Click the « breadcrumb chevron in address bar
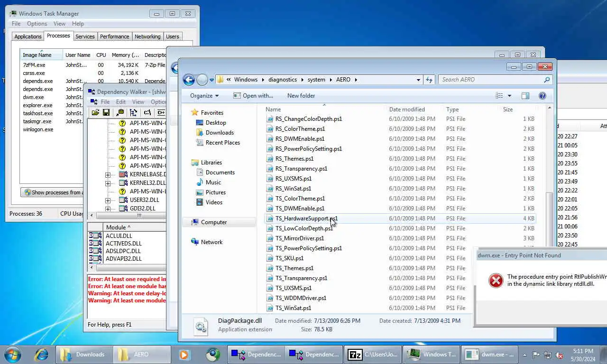Image resolution: width=607 pixels, height=364 pixels. pyautogui.click(x=229, y=80)
